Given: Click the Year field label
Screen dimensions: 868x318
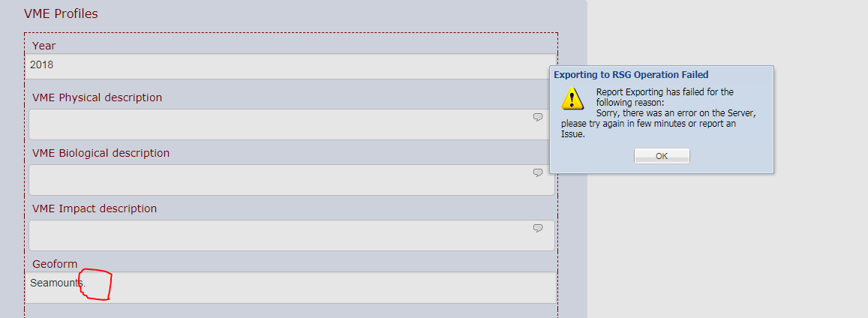Looking at the screenshot, I should point(44,45).
